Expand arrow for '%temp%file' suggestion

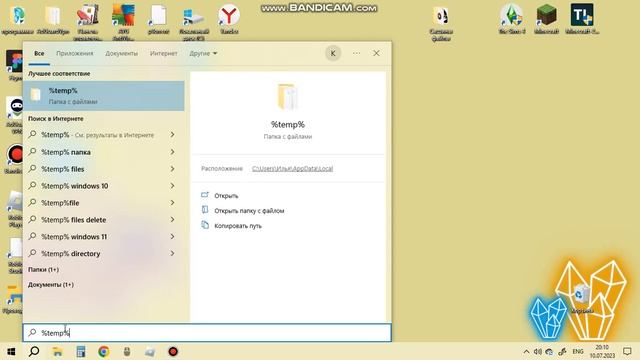[x=173, y=203]
